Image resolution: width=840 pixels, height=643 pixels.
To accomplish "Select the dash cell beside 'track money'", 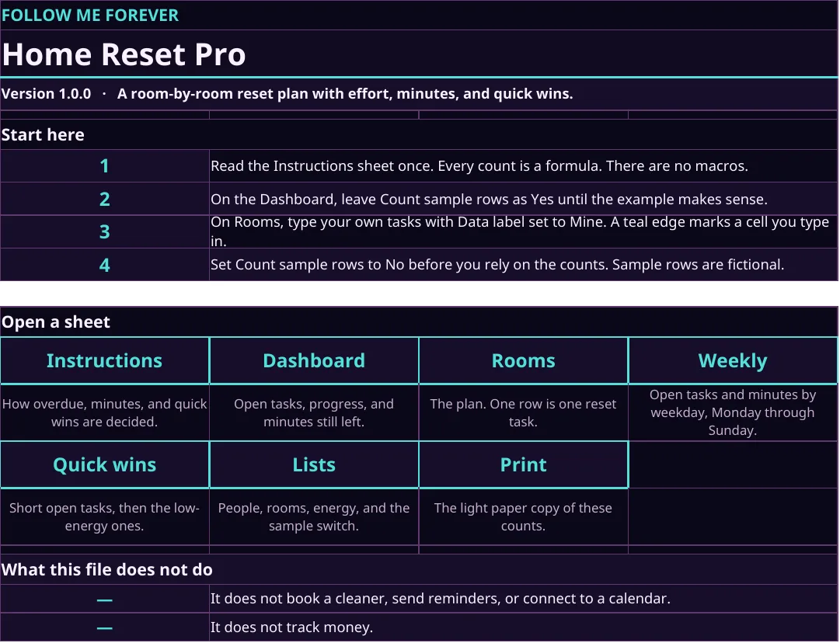I will [104, 627].
